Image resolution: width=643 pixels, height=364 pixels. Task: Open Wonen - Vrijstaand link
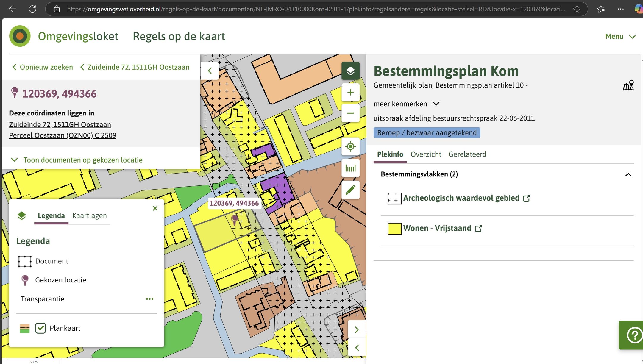[437, 228]
